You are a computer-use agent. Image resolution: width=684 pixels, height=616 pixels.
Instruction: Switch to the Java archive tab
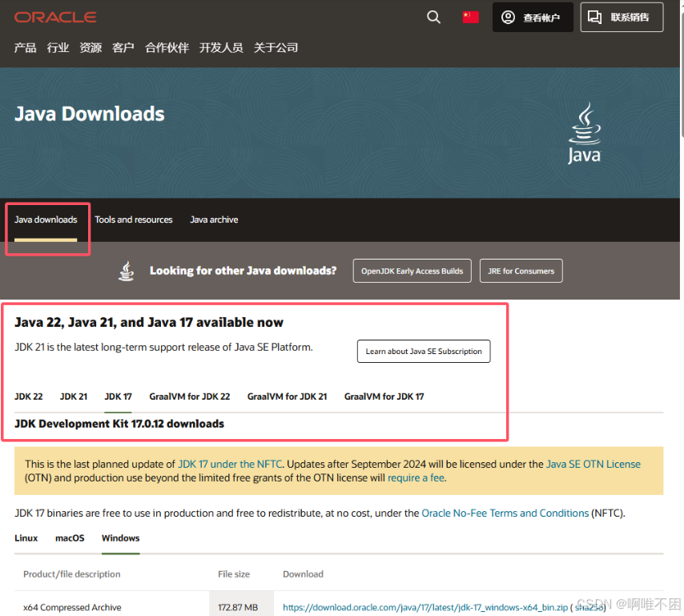click(x=214, y=219)
